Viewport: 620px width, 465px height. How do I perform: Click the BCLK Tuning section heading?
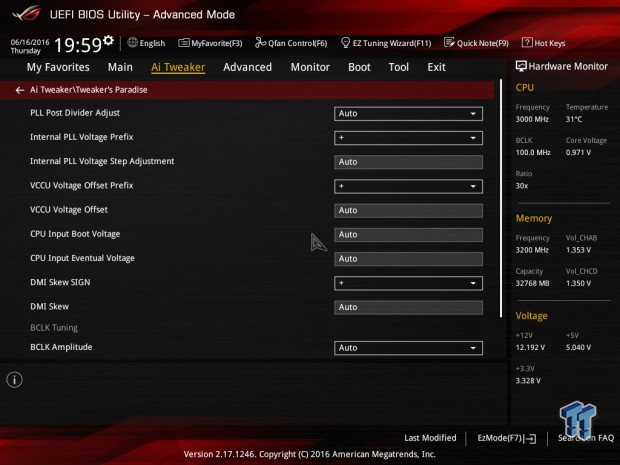click(54, 328)
